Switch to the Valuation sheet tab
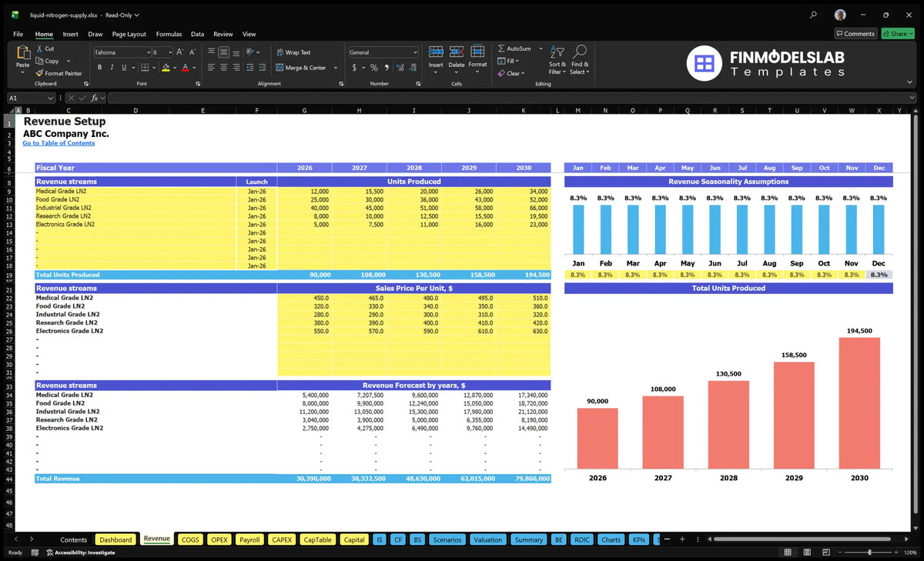 487,539
